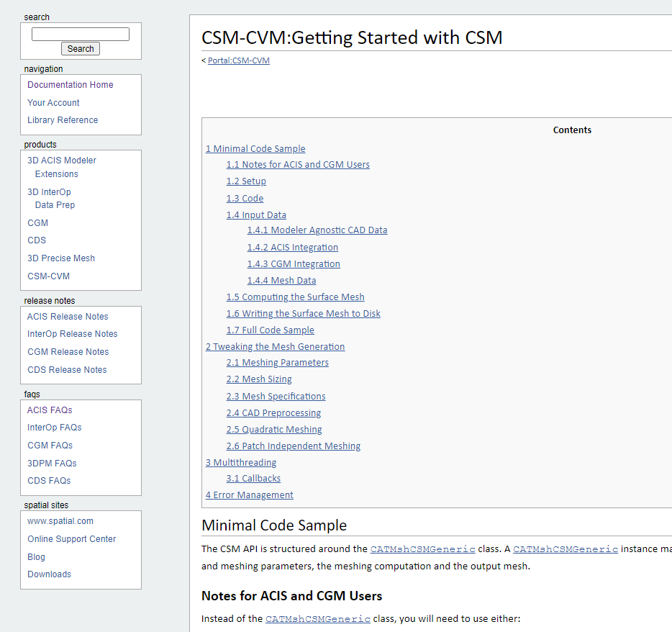Open the first CATMshCSMGeneric class link in Minimal Code Sample
Screen dimensions: 672x632
point(422,549)
